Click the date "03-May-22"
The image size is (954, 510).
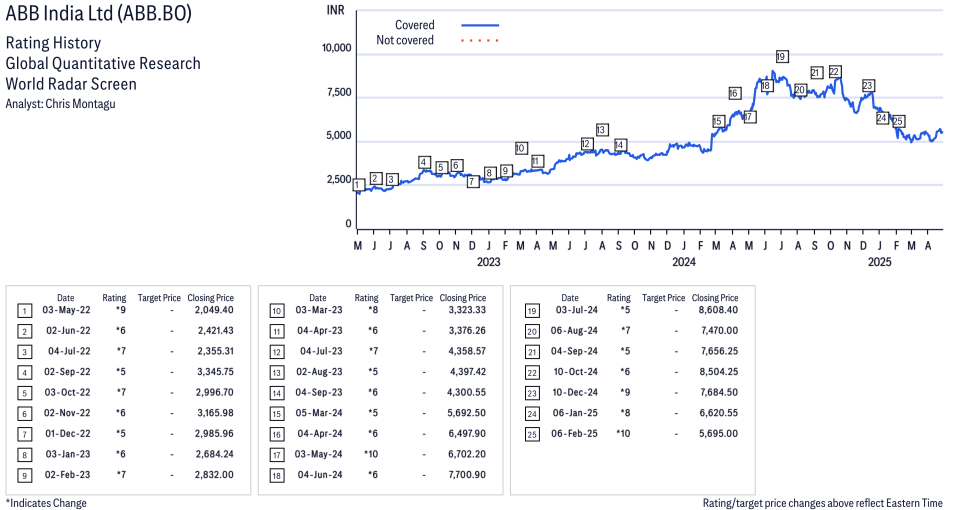tap(66, 310)
